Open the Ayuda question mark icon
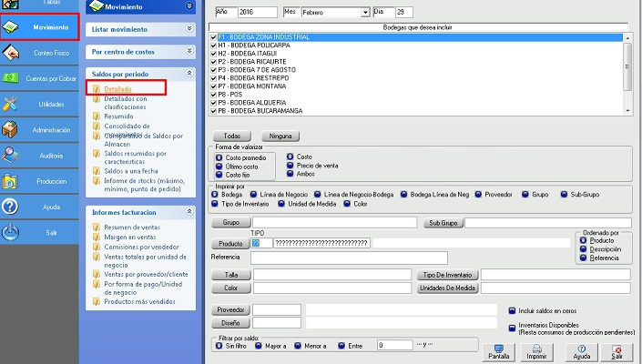Viewport: 642px width, 364px height. 12,207
